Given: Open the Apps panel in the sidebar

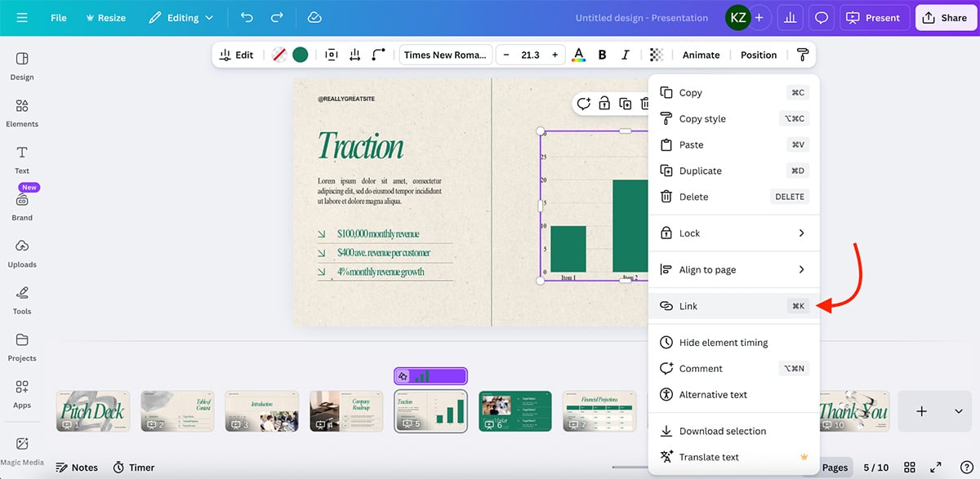Looking at the screenshot, I should pos(21,393).
